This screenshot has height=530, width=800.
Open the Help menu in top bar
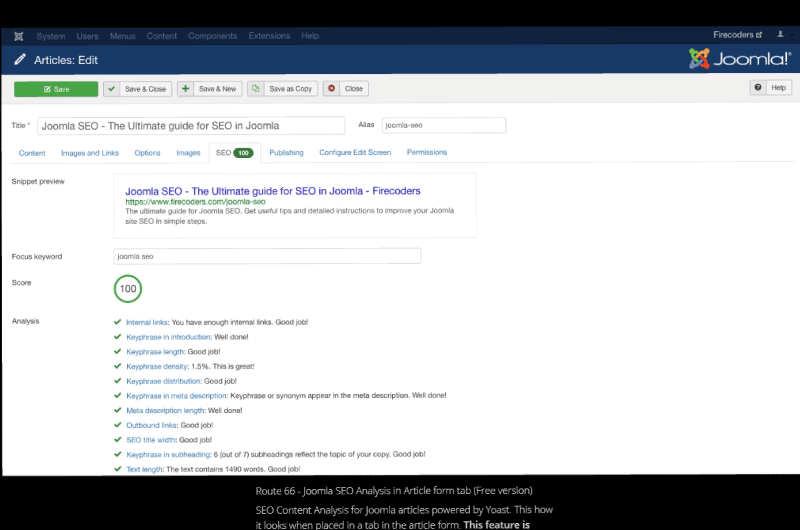pyautogui.click(x=310, y=36)
